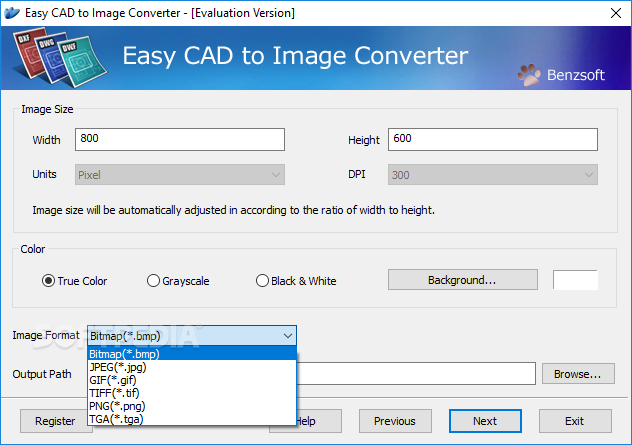Click the Register button
The height and width of the screenshot is (445, 632).
pyautogui.click(x=54, y=421)
